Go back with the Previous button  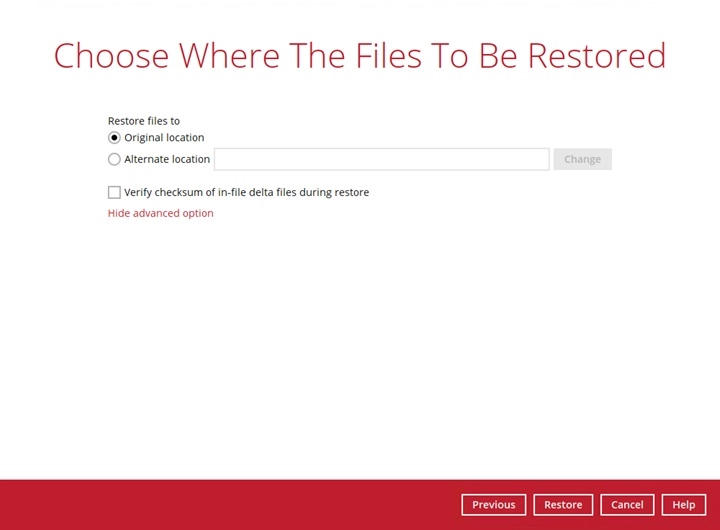click(493, 505)
